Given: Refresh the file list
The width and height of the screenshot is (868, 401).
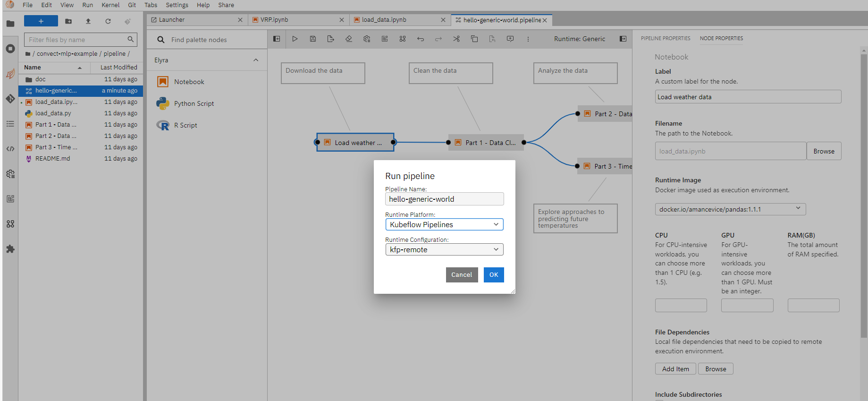Looking at the screenshot, I should (108, 21).
